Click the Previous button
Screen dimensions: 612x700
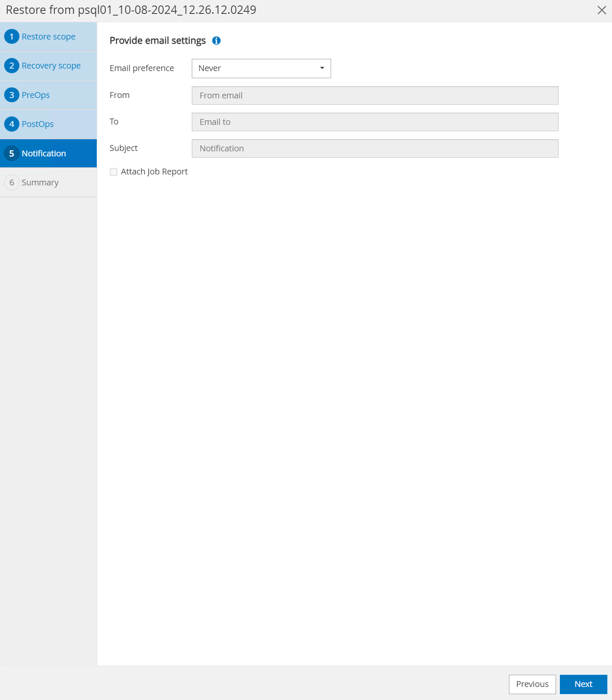point(532,684)
